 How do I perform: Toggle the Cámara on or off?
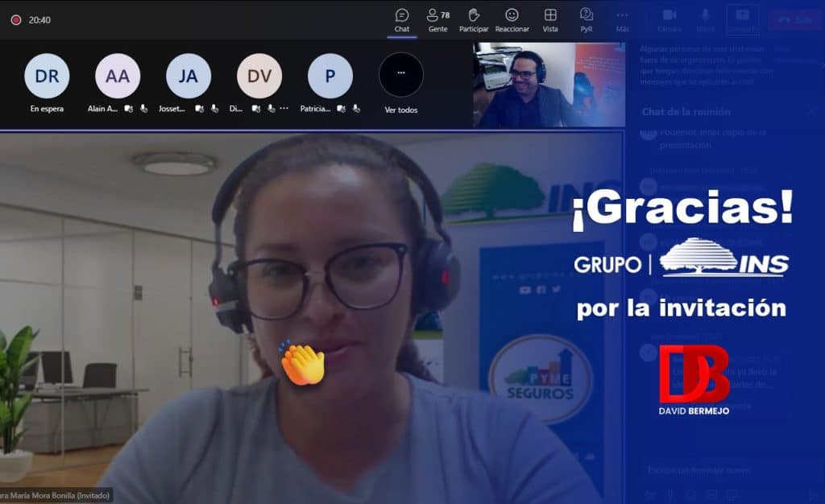pyautogui.click(x=669, y=19)
